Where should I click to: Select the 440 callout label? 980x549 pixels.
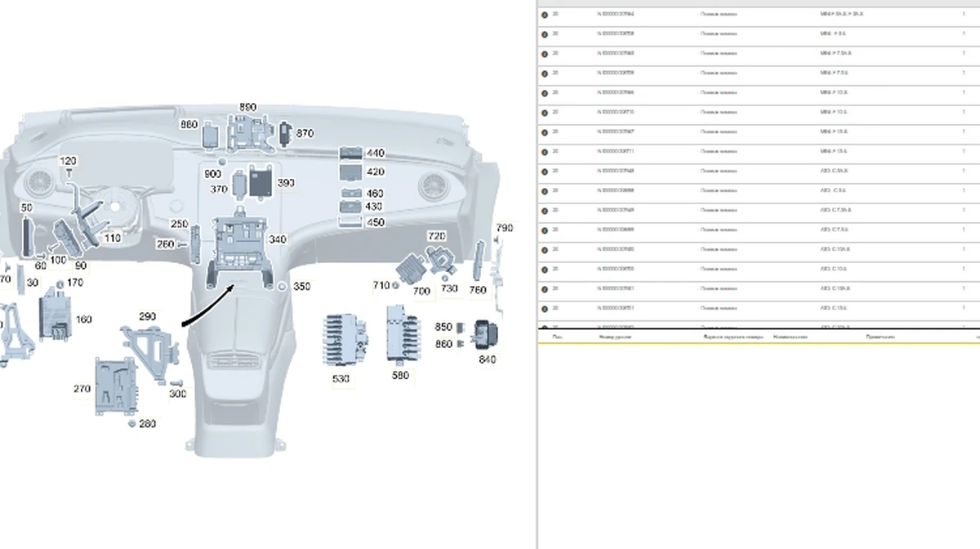click(x=375, y=154)
